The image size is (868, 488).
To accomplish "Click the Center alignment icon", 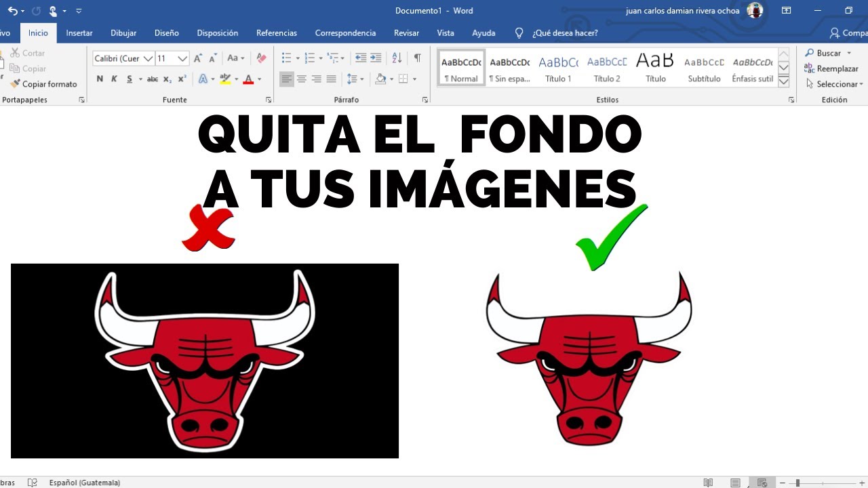I will 302,79.
